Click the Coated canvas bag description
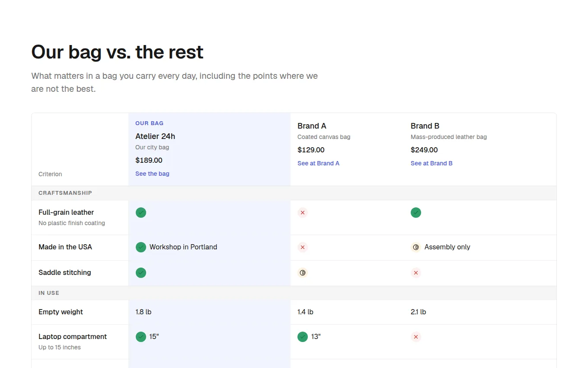 pos(324,137)
